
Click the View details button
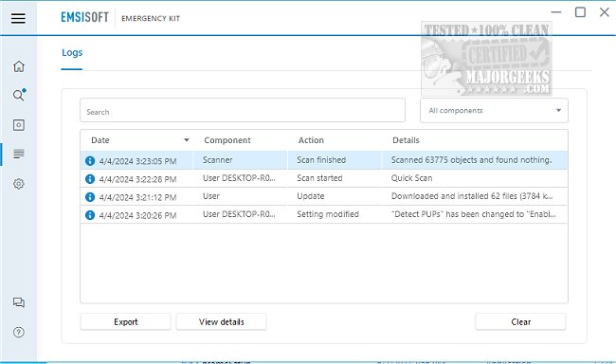tap(221, 322)
